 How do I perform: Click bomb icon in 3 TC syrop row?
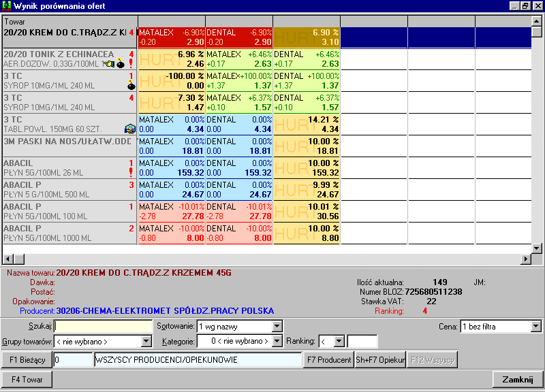pyautogui.click(x=131, y=86)
